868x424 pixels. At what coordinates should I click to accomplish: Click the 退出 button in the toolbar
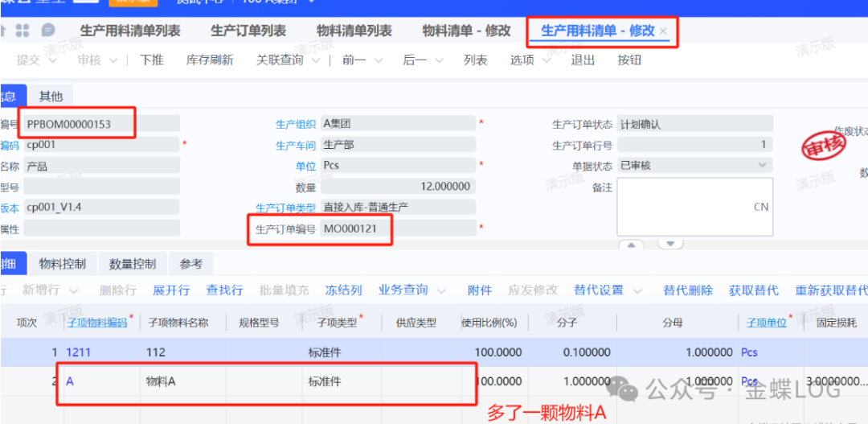coord(583,60)
